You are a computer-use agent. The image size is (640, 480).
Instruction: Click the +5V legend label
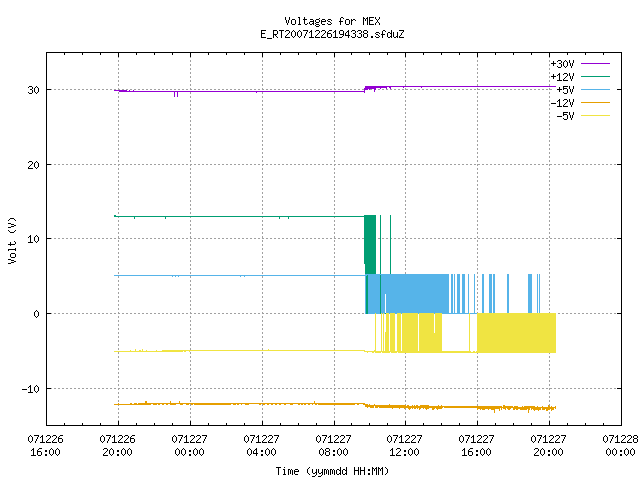pos(565,90)
